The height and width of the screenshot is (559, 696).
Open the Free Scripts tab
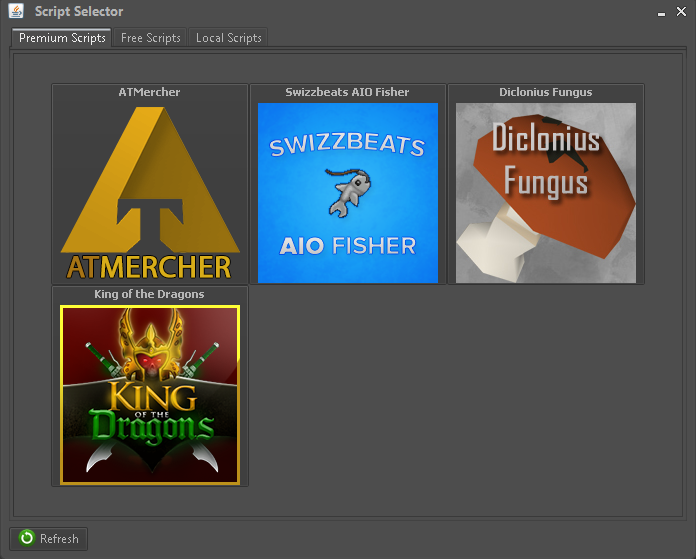[150, 38]
